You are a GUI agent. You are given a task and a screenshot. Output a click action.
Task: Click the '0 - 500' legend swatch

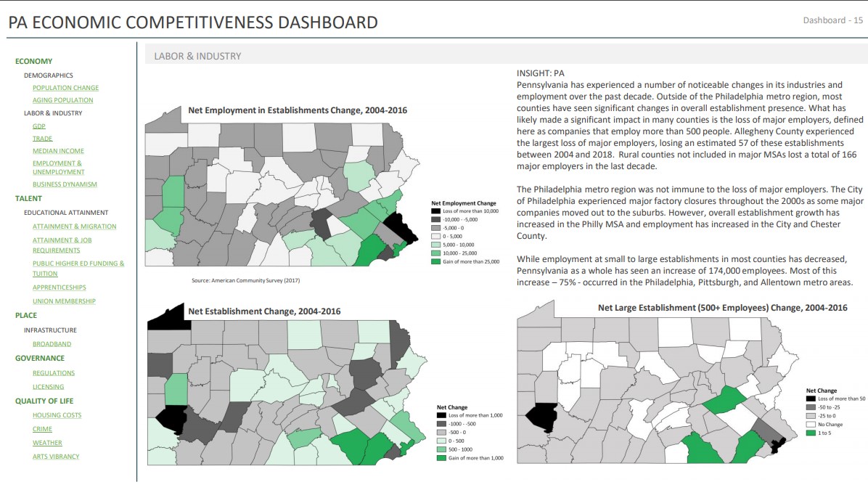[441, 441]
